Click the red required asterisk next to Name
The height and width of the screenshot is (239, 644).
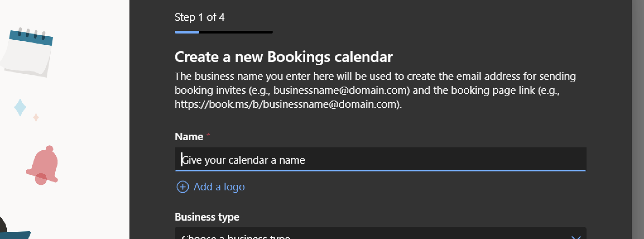coord(208,135)
